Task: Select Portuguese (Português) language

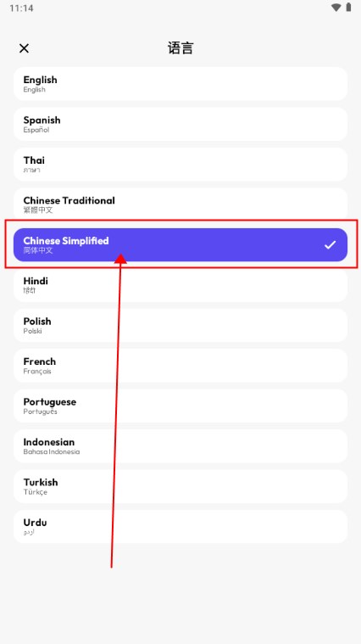Action: [x=180, y=406]
